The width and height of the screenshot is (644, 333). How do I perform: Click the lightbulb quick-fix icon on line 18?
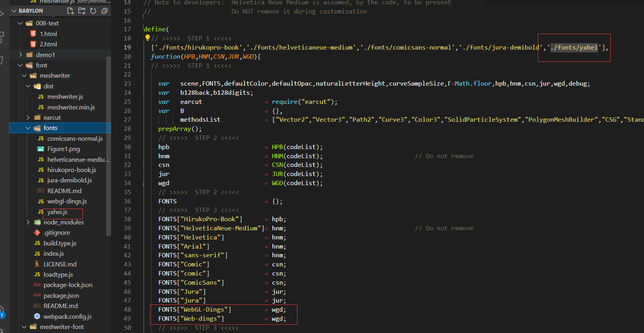[148, 38]
